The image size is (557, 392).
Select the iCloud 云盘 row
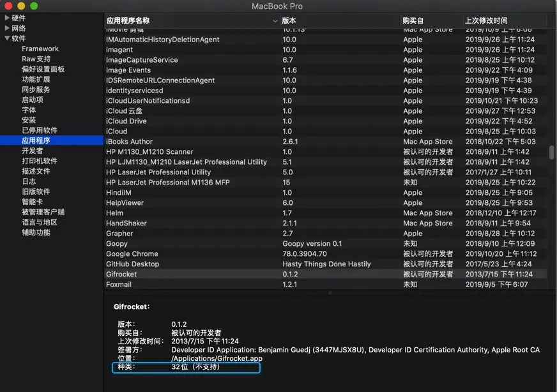click(325, 111)
